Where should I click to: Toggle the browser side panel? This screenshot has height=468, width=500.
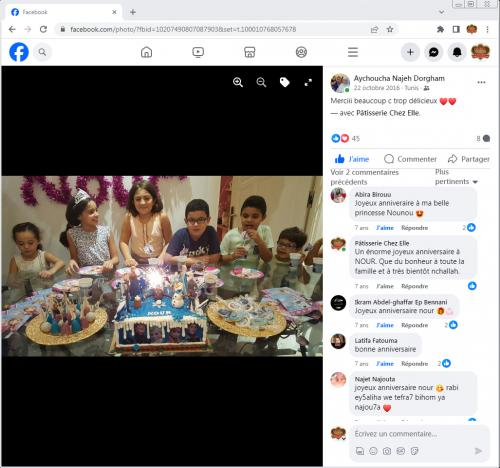pyautogui.click(x=456, y=29)
